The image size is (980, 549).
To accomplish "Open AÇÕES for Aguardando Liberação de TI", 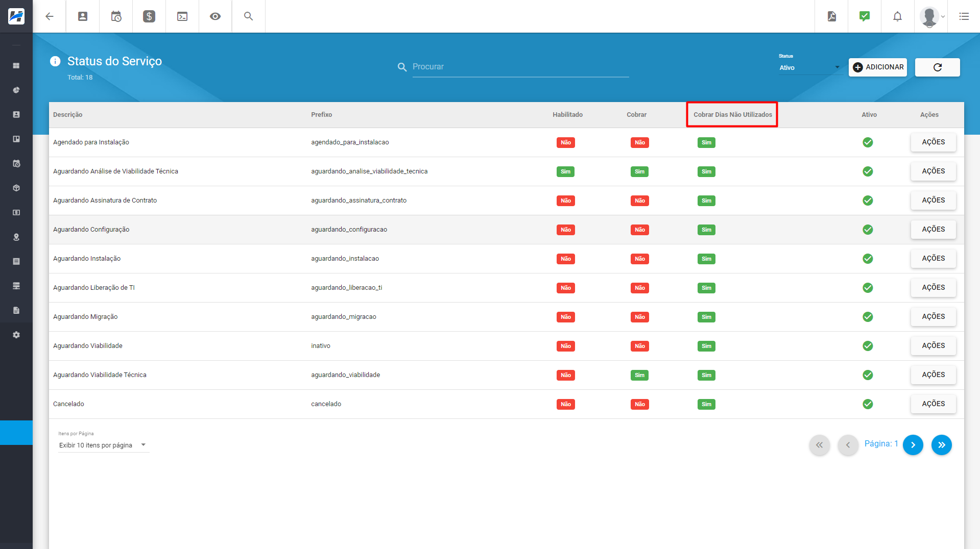I will (933, 288).
